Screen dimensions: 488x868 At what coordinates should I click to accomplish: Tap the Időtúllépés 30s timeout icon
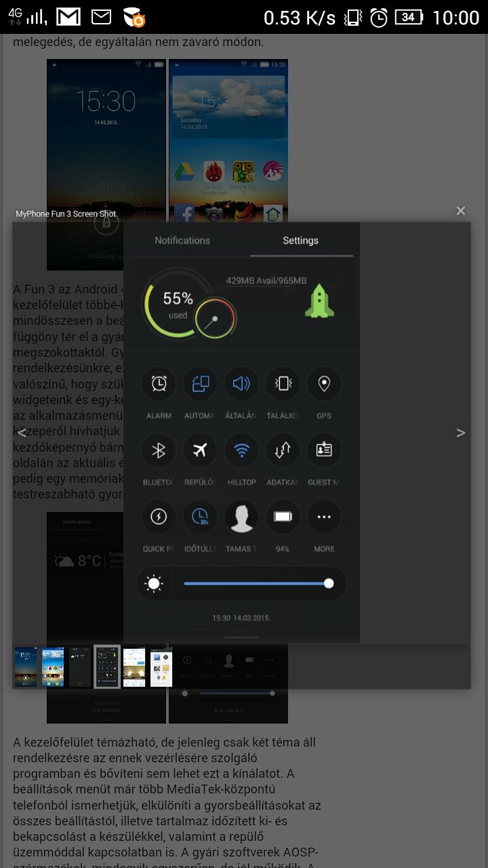click(x=200, y=517)
